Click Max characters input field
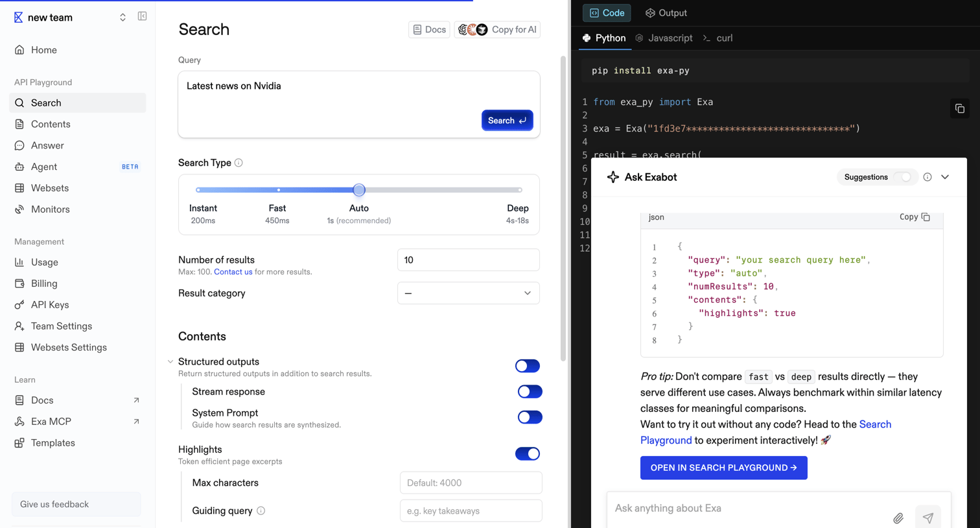Viewport: 980px width, 528px height. pos(471,483)
